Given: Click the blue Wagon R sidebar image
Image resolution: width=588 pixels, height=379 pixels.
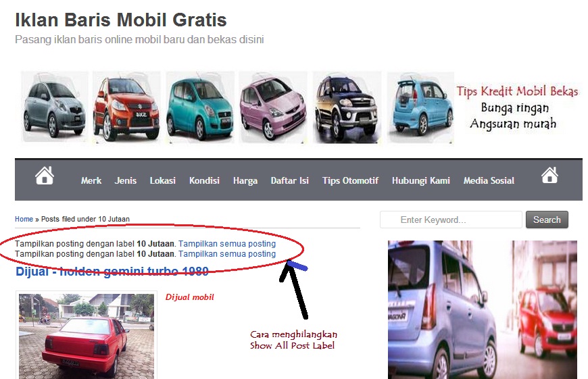Looking at the screenshot, I should (483, 309).
